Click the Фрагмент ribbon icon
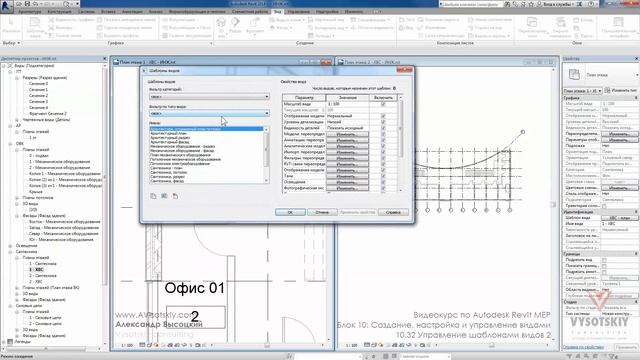 (255, 25)
